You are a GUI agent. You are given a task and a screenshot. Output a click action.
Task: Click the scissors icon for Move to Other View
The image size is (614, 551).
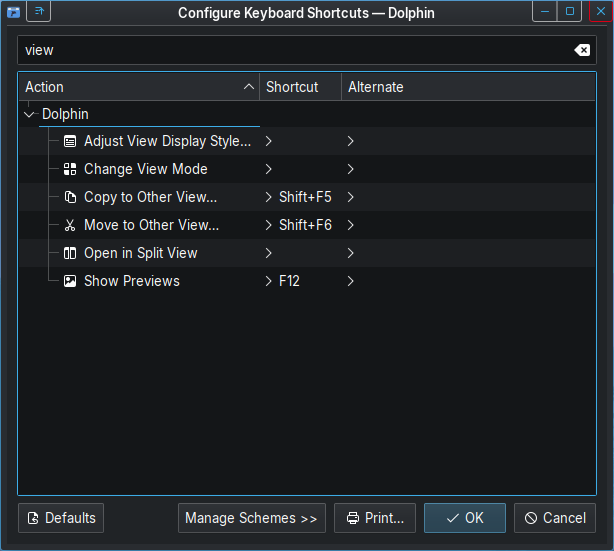pos(70,225)
